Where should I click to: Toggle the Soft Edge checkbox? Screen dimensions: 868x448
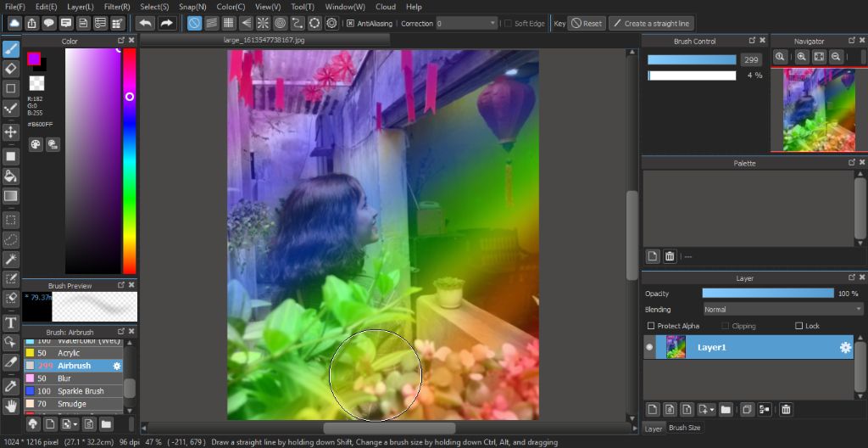coord(508,23)
